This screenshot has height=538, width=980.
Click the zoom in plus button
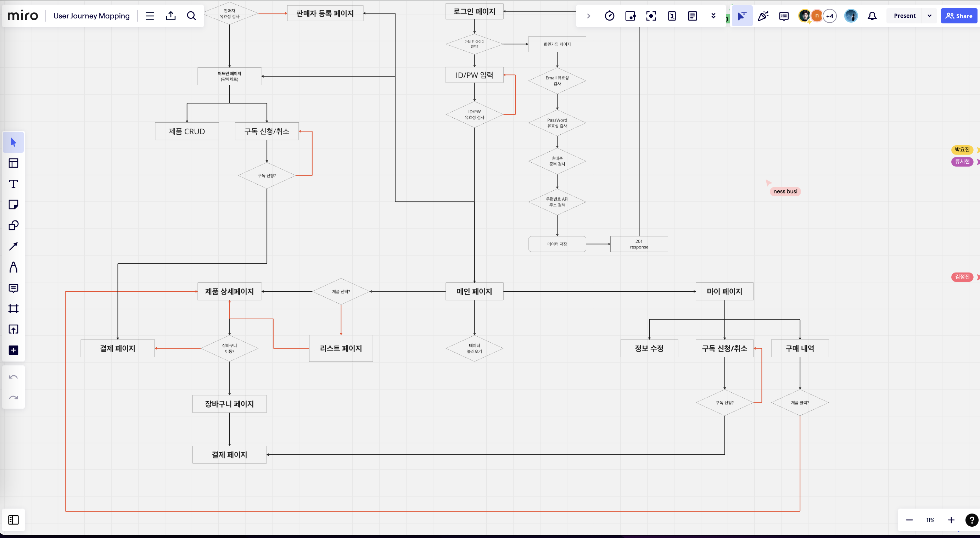pyautogui.click(x=951, y=520)
